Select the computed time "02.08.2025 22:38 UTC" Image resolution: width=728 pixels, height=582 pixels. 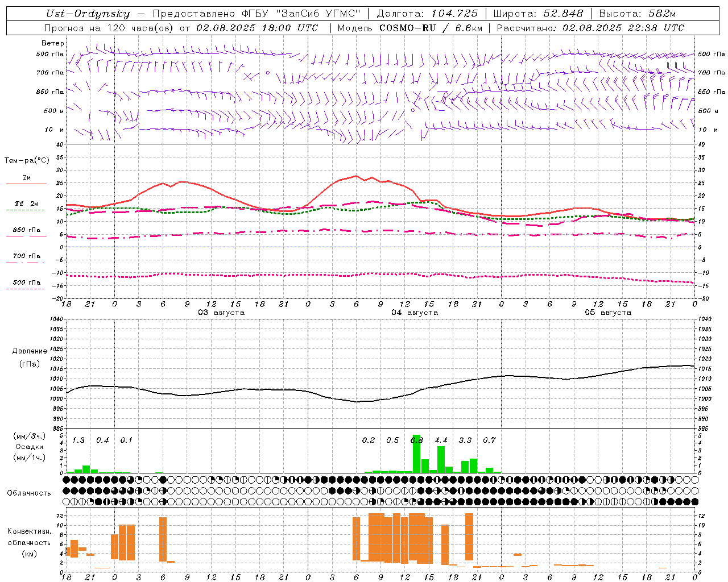point(623,28)
